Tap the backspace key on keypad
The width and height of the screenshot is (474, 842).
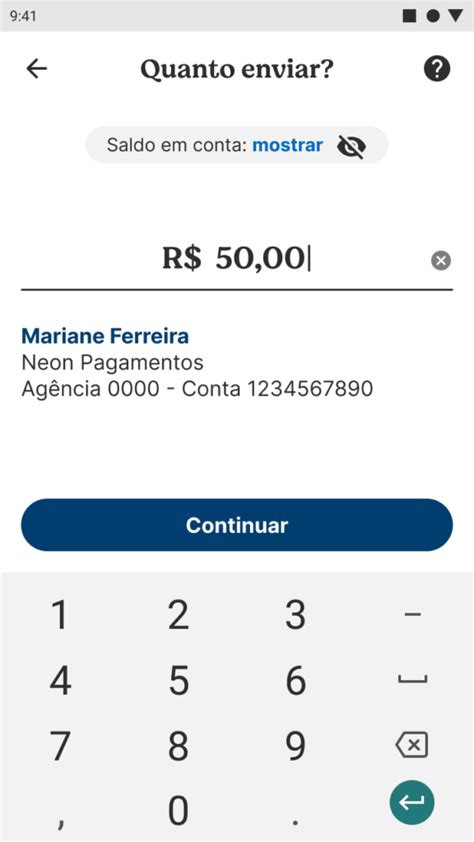pos(412,745)
